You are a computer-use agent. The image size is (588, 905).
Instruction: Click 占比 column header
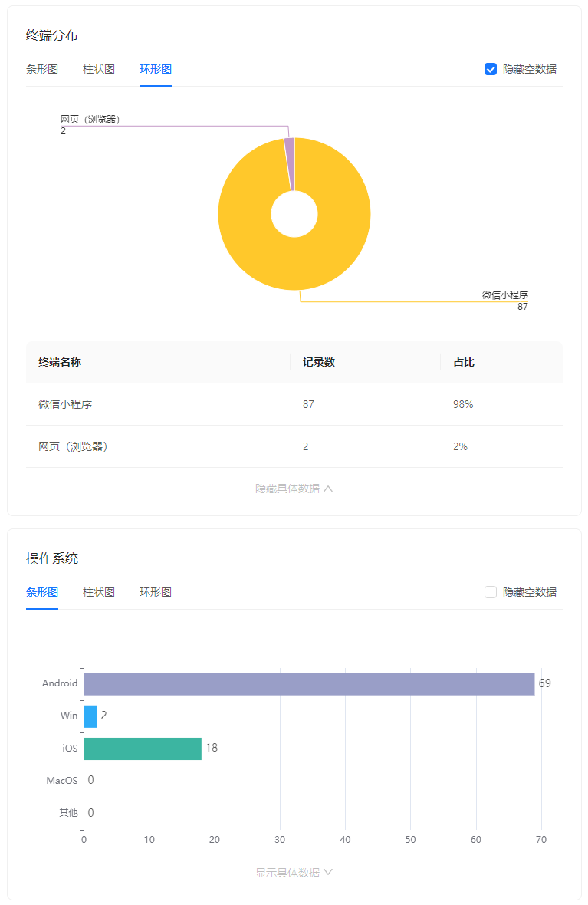pyautogui.click(x=464, y=363)
